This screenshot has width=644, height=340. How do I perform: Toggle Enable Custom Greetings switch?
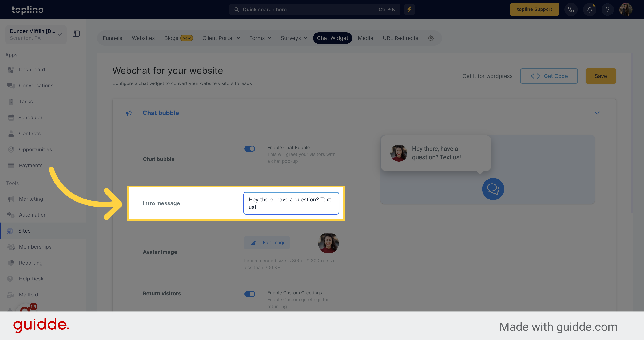(x=250, y=293)
